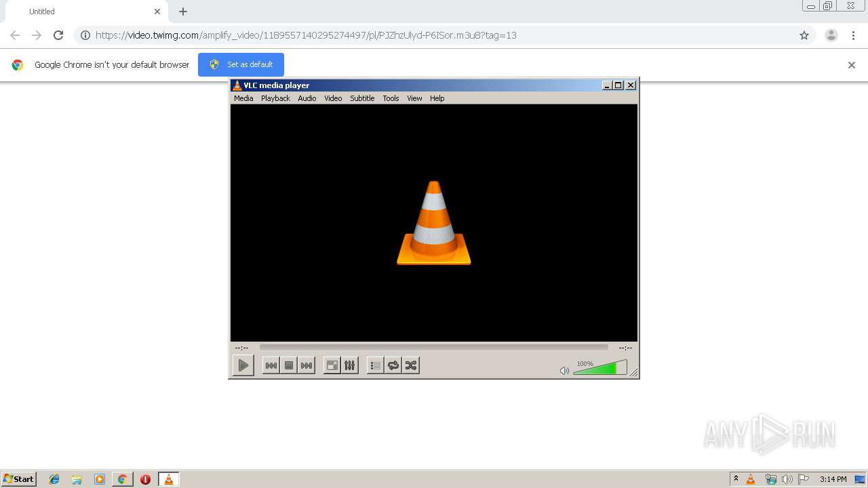
Task: Open VLC Video menu
Action: [x=333, y=98]
